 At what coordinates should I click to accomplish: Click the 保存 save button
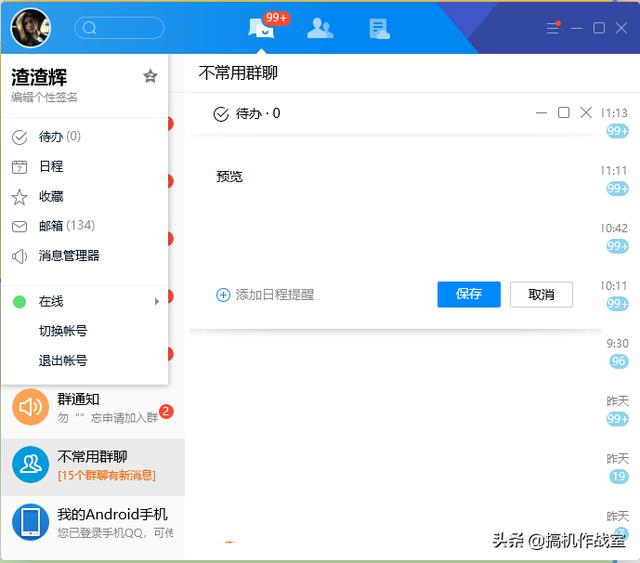(469, 294)
